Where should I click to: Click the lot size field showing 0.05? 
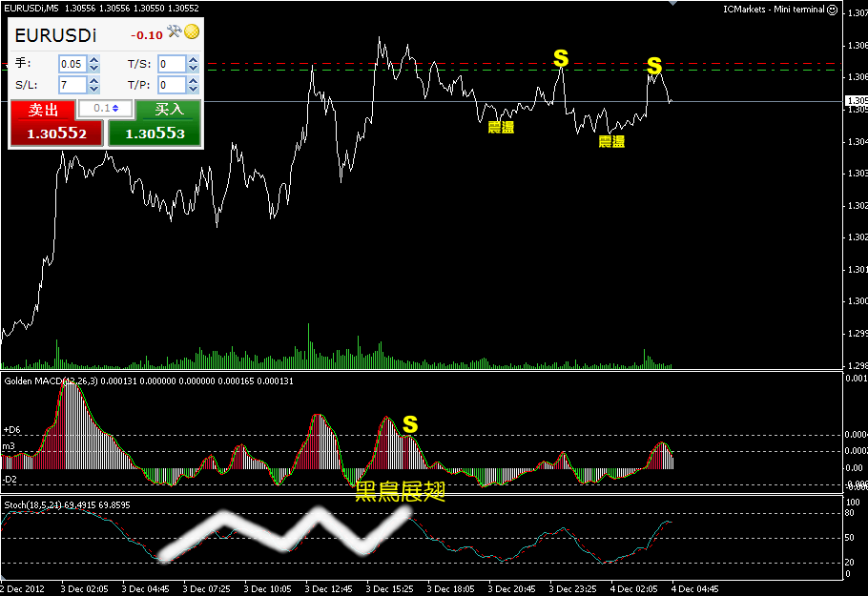coord(72,64)
